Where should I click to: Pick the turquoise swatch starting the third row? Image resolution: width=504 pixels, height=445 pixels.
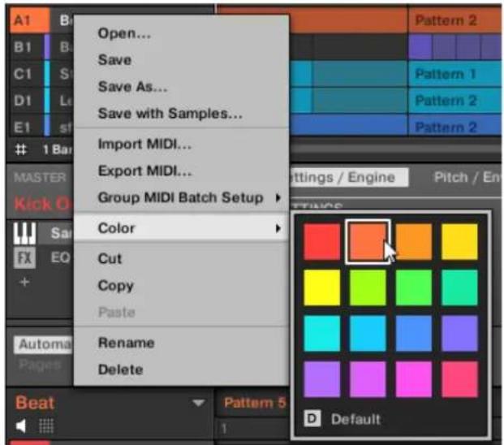321,334
